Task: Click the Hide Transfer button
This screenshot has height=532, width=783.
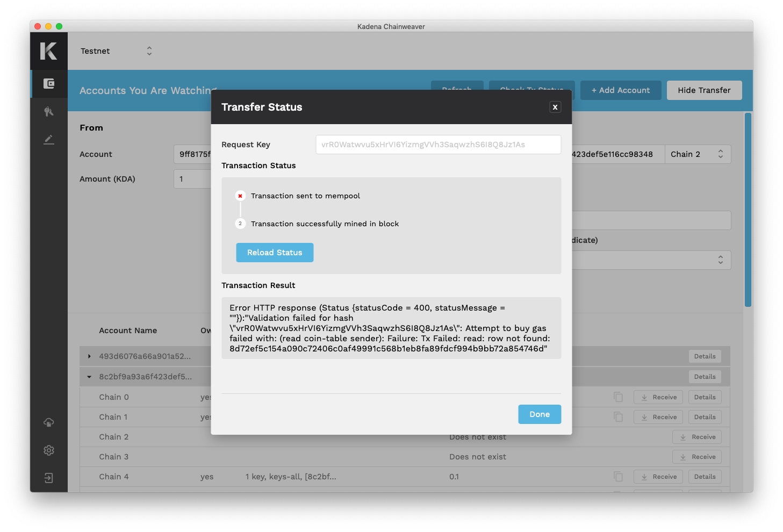Action: tap(704, 90)
